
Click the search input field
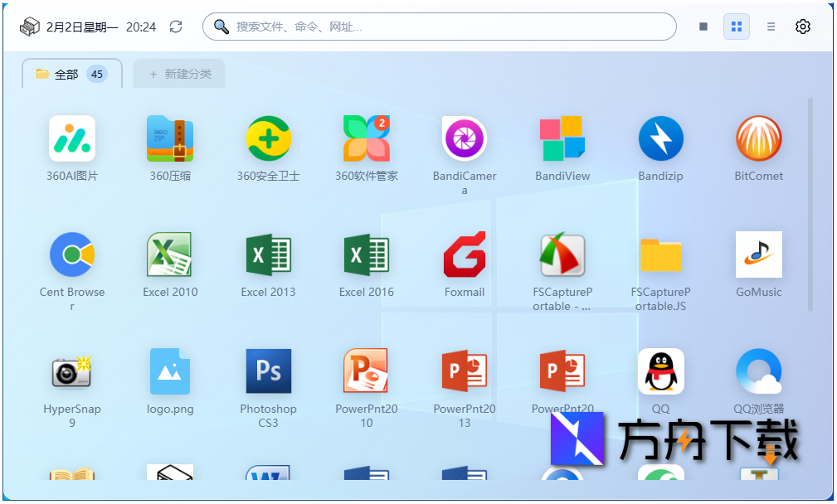[438, 26]
